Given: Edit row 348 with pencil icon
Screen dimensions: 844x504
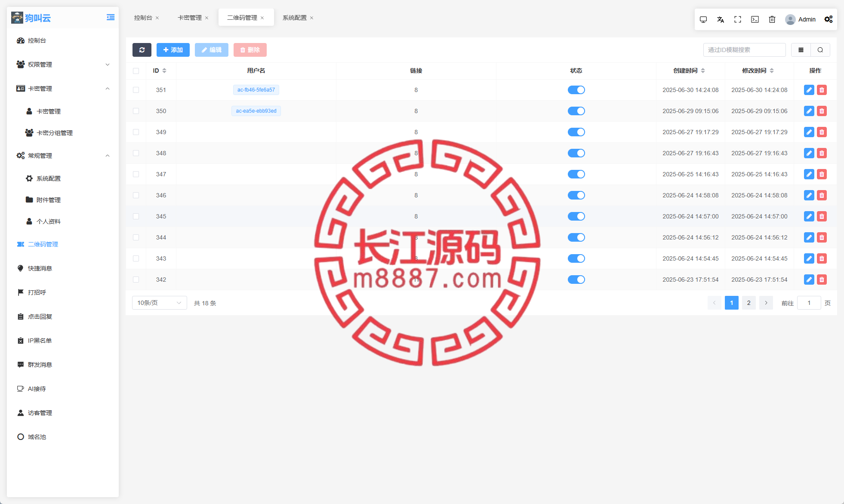Looking at the screenshot, I should pos(809,153).
